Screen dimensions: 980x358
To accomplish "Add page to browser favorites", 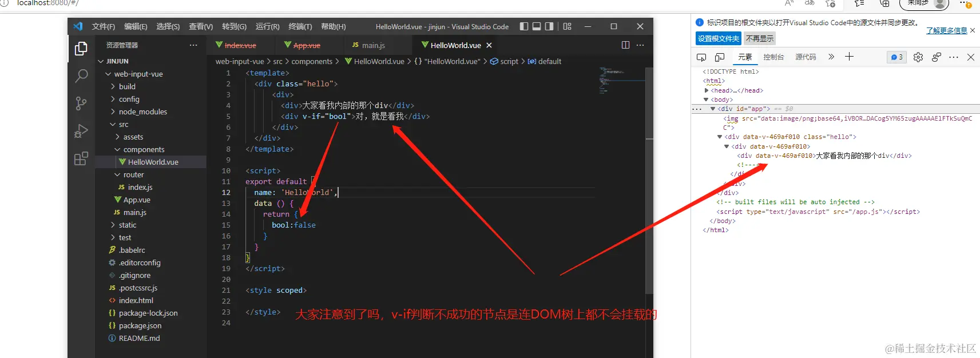I will pyautogui.click(x=831, y=3).
